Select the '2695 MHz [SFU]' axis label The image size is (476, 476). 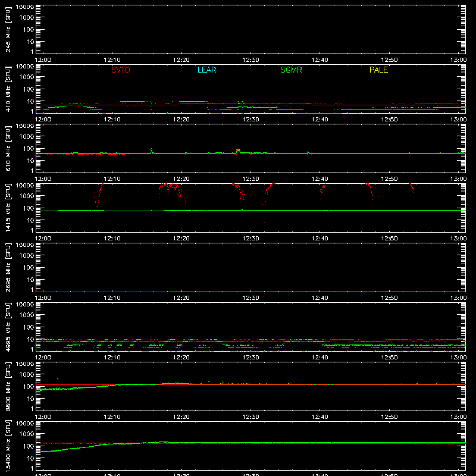[x=8, y=267]
